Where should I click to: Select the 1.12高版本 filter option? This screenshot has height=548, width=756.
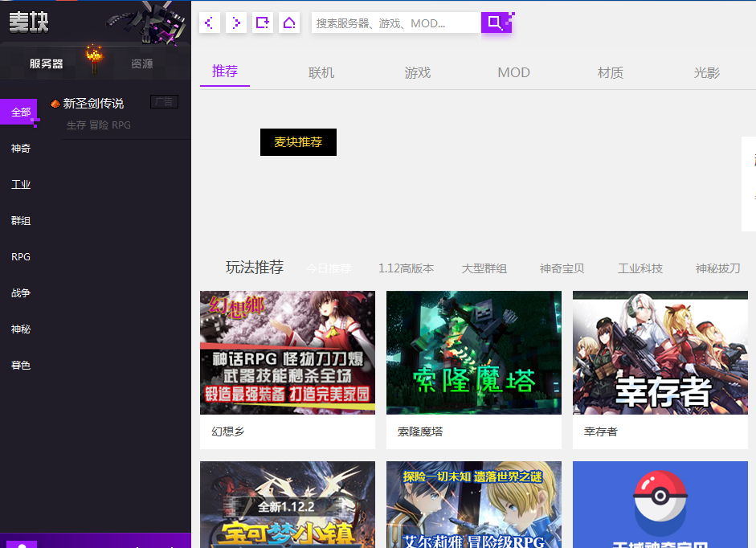(407, 268)
